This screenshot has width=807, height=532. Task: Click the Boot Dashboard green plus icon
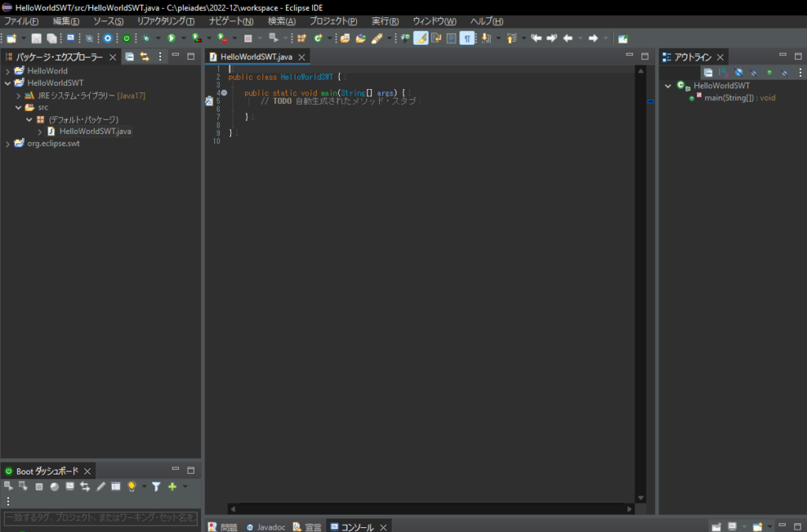coord(173,486)
